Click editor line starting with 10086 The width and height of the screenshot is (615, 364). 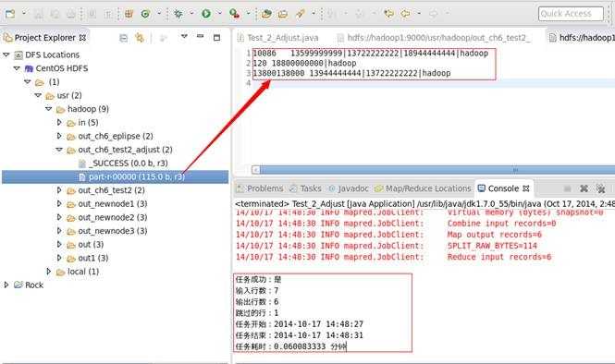point(371,54)
